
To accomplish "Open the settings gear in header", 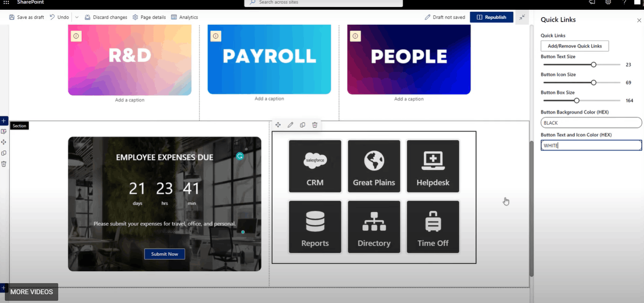I will click(608, 2).
